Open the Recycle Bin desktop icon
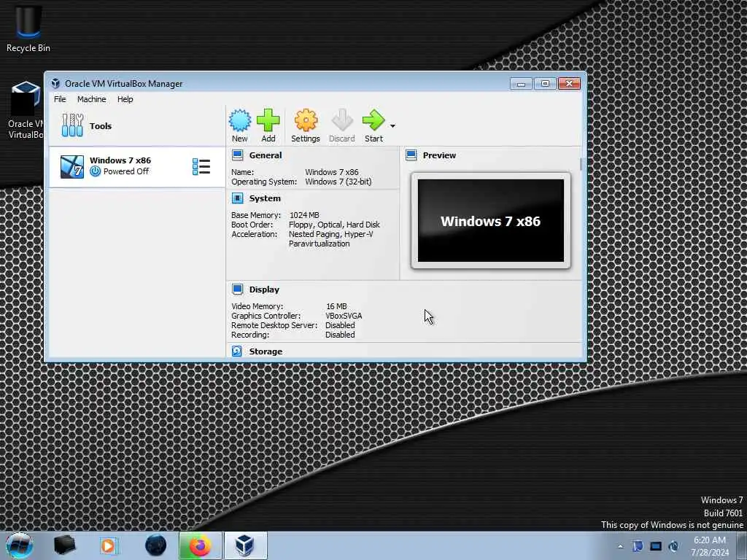Viewport: 747px width, 560px height. 28,28
